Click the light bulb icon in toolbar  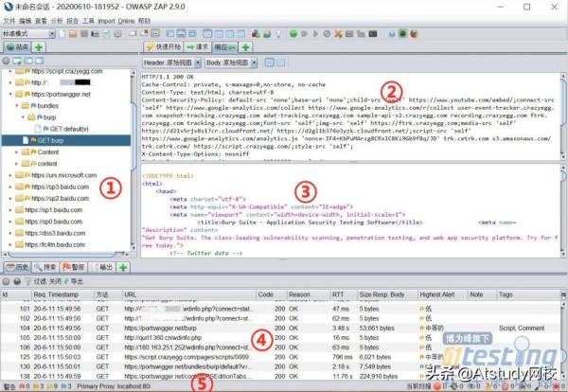click(278, 34)
